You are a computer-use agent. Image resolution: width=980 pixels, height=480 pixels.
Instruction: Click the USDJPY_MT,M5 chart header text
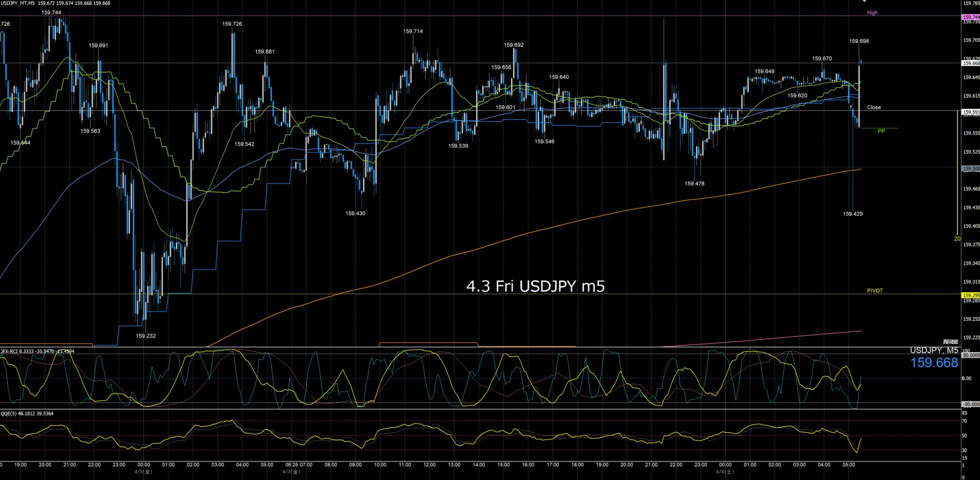18,3
